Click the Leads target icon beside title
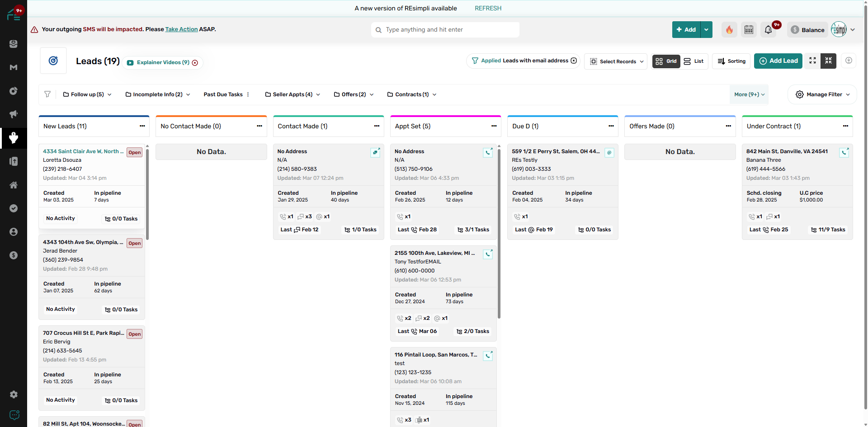The width and height of the screenshot is (868, 427). coord(53,61)
